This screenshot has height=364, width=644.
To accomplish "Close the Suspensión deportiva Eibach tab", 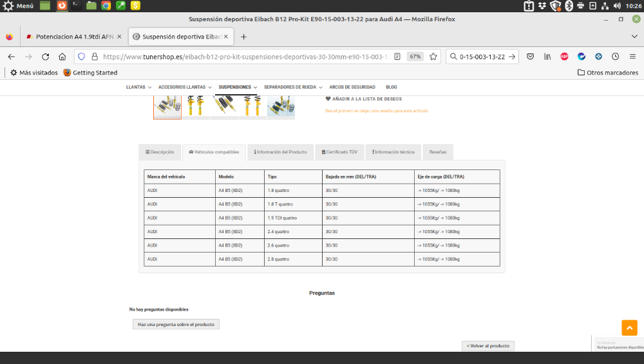I will pyautogui.click(x=226, y=37).
